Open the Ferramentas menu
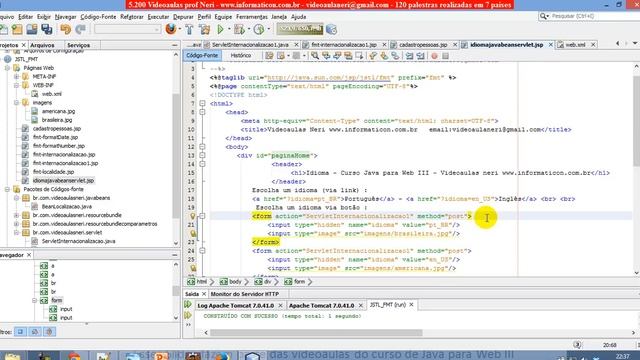640x360 pixels. 251,17
